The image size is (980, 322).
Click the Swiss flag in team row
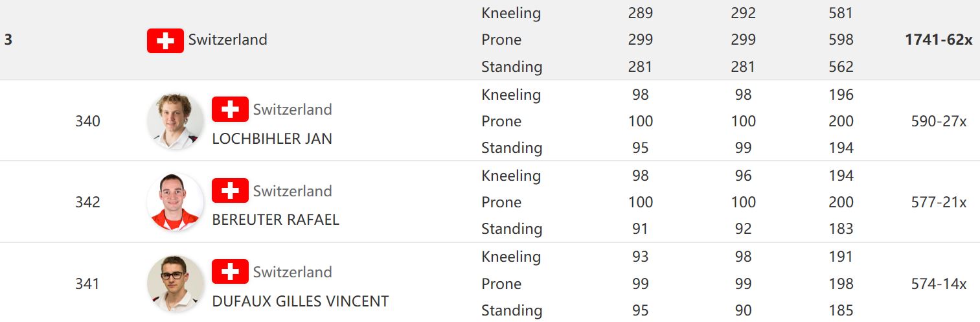click(165, 41)
